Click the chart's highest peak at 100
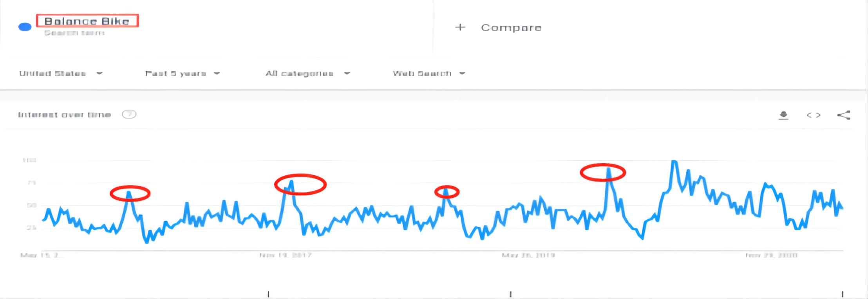 point(674,161)
